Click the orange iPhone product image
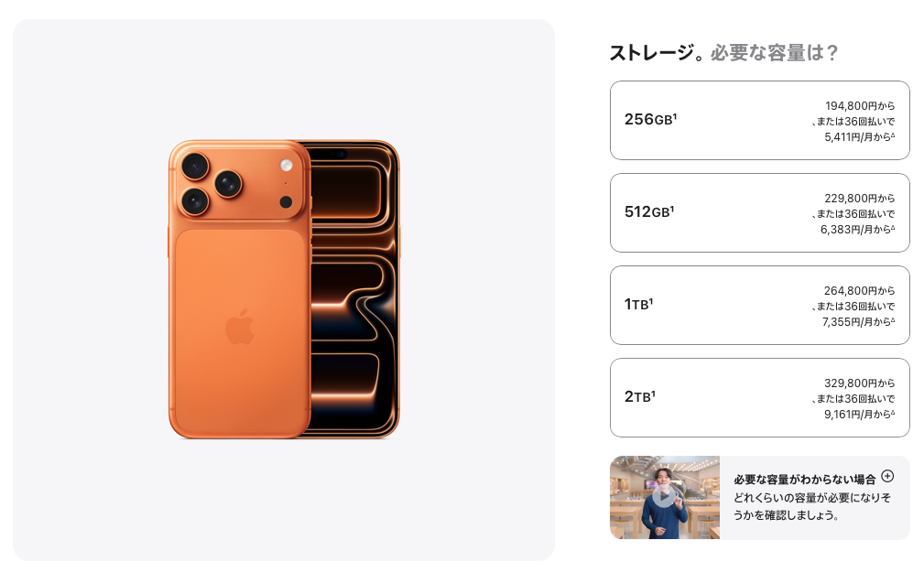 click(284, 289)
